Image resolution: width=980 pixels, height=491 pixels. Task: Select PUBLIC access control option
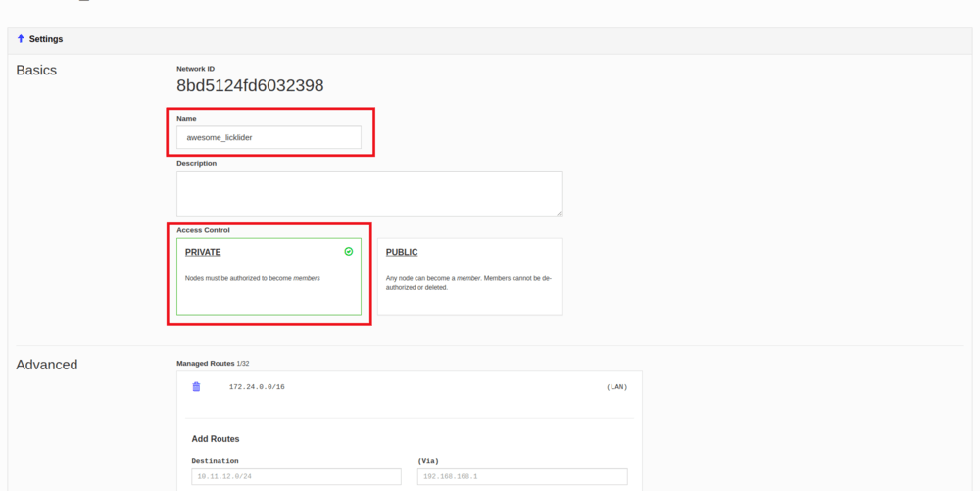tap(469, 276)
